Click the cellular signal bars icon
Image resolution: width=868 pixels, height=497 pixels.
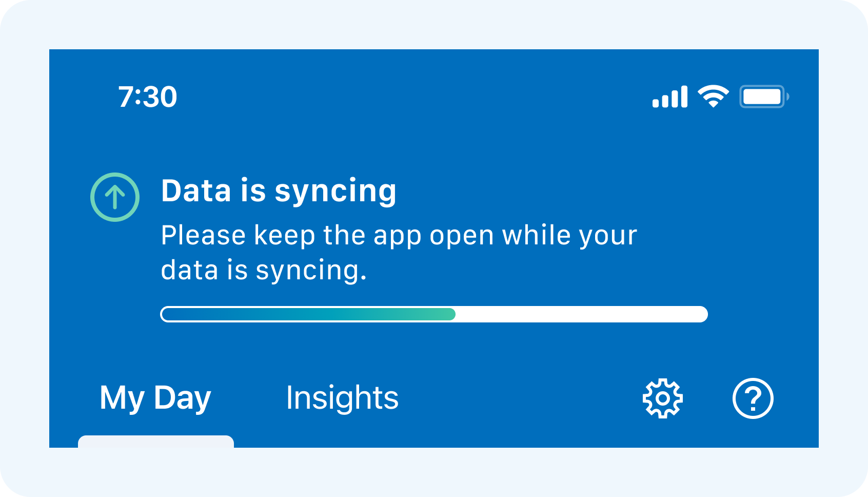(669, 97)
